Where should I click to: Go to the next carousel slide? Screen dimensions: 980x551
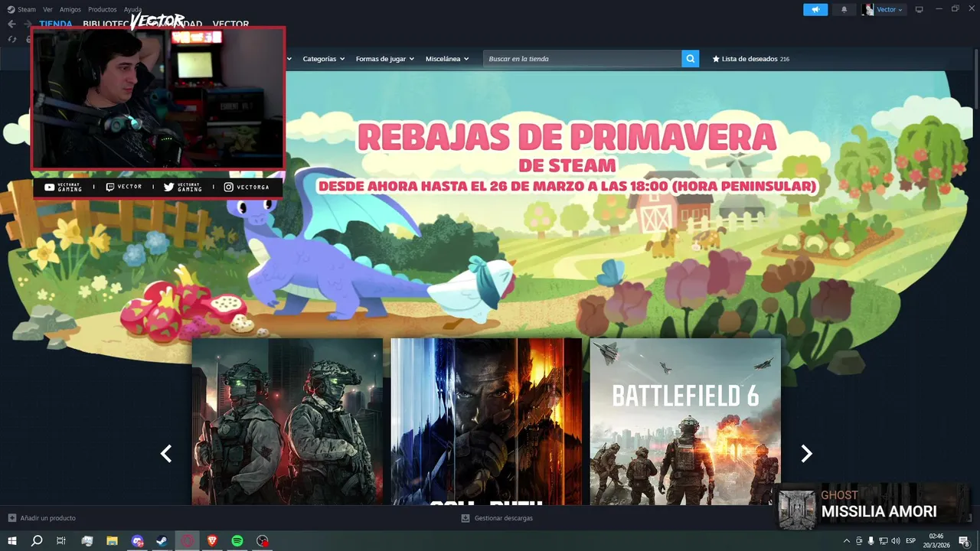(x=806, y=454)
